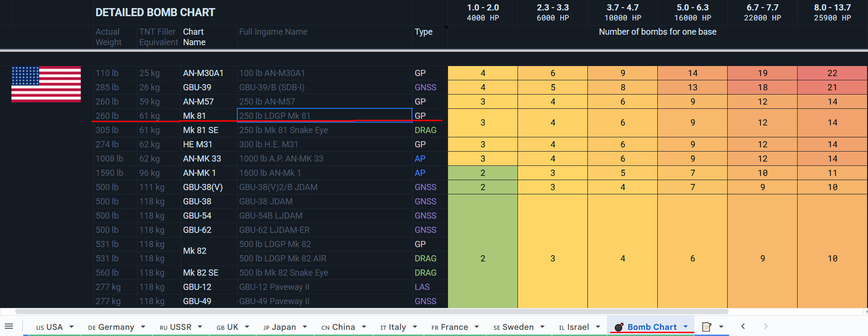Select the Bomb Chart sheet tab label
Viewport: 868px width, 336px height.
(x=652, y=327)
